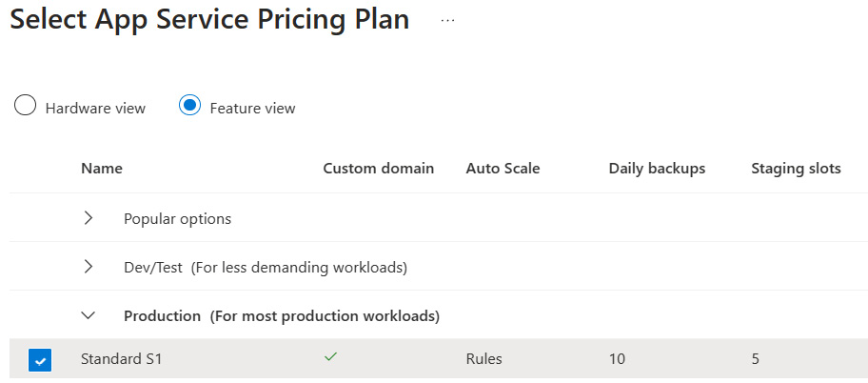Select the Feature view radio button

coord(189,105)
